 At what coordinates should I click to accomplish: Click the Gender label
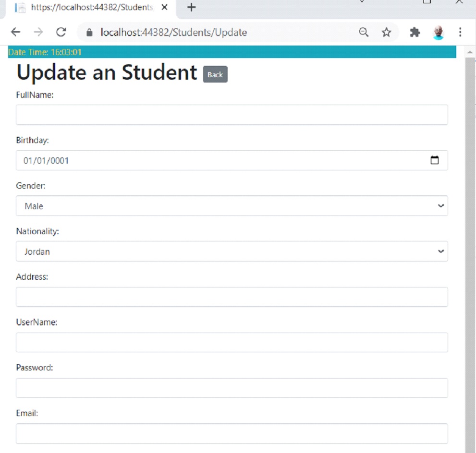(31, 186)
